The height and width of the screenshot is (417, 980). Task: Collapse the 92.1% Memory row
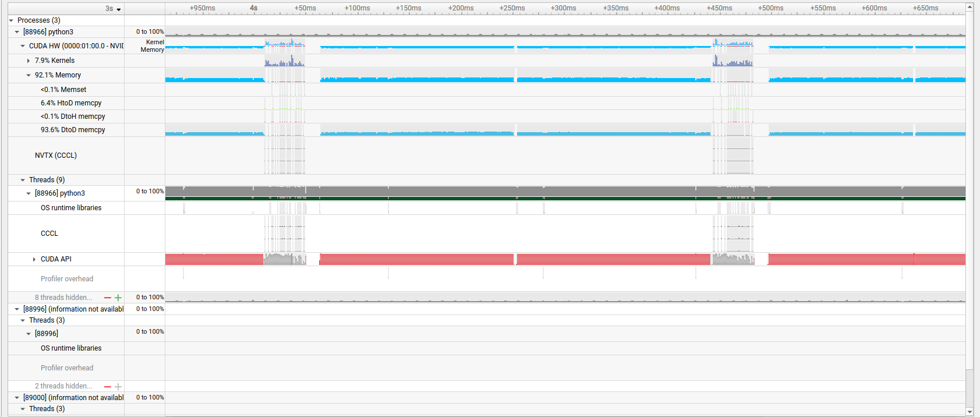(x=29, y=75)
